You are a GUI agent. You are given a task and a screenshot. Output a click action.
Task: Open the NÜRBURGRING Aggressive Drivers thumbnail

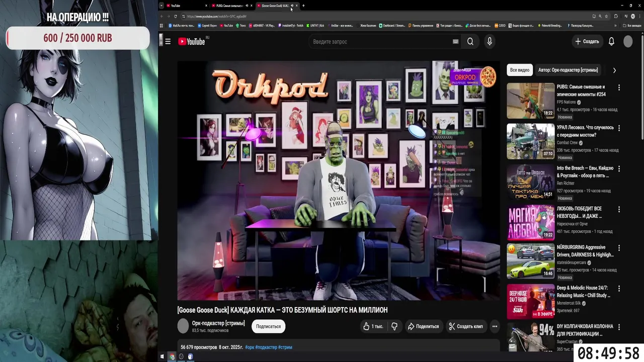point(530,261)
